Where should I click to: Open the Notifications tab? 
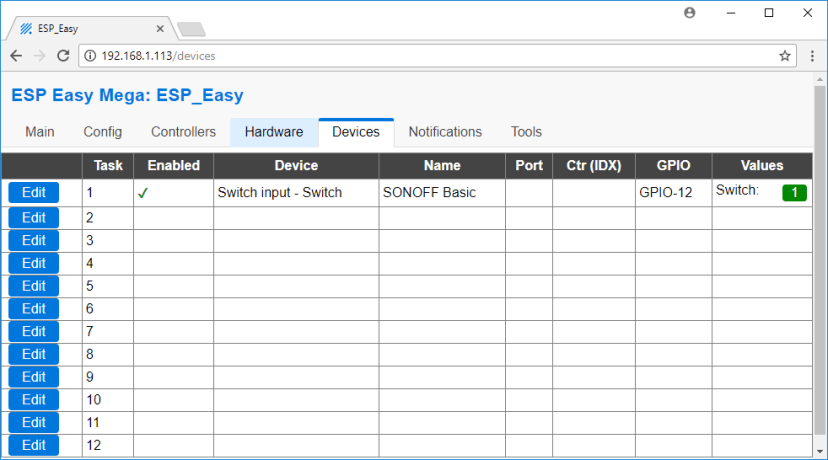click(x=445, y=132)
